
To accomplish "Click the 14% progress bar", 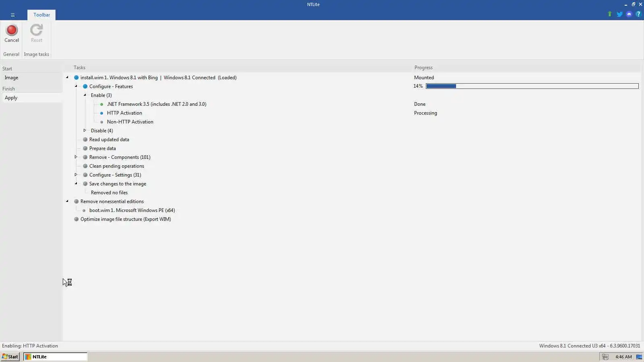I will [532, 86].
